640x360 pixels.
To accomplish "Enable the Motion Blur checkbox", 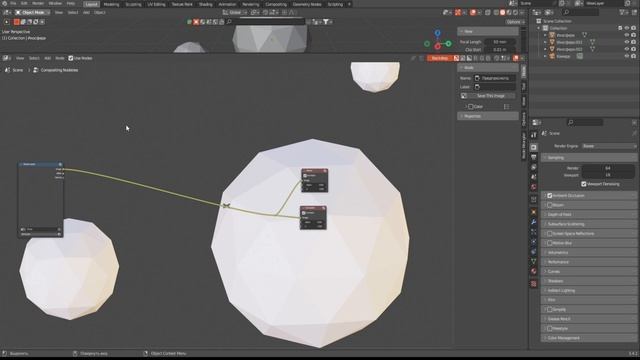I will 550,243.
